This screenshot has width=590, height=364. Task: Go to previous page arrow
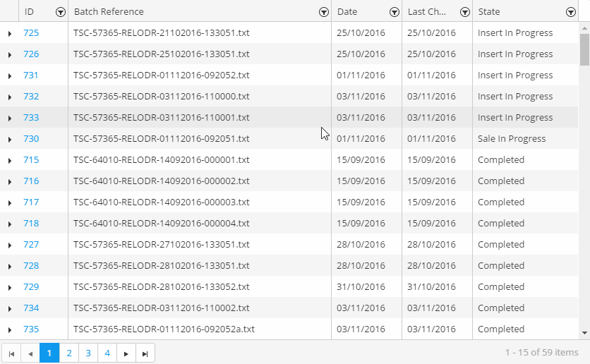(x=30, y=353)
